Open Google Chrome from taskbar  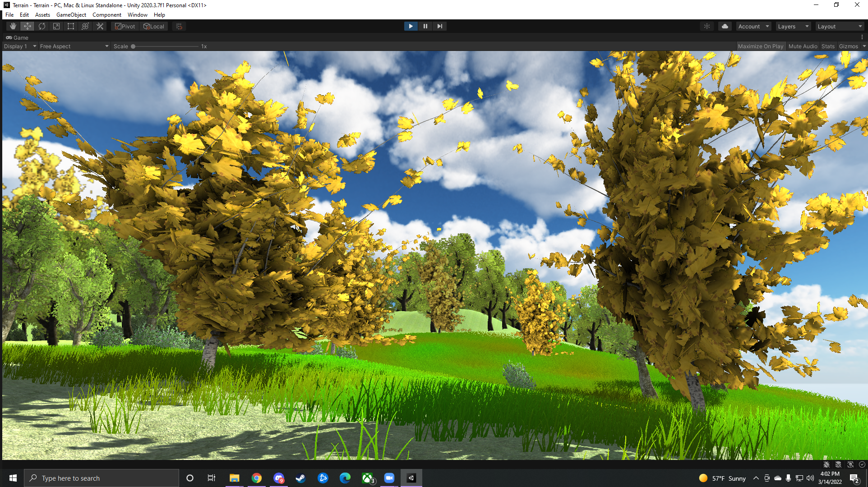(256, 478)
